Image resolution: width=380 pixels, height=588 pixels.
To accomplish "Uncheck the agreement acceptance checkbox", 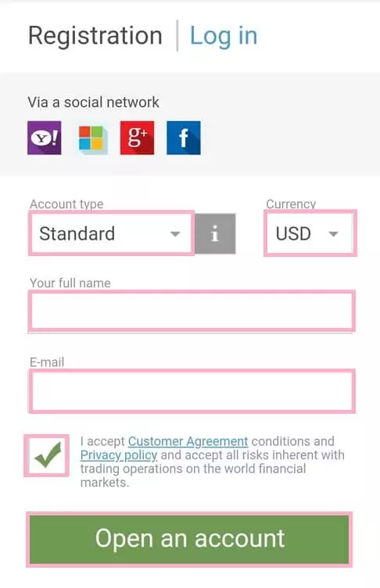I will (47, 455).
